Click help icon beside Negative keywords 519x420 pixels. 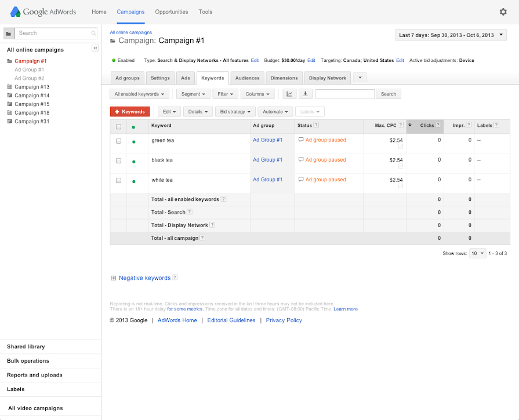coord(175,277)
